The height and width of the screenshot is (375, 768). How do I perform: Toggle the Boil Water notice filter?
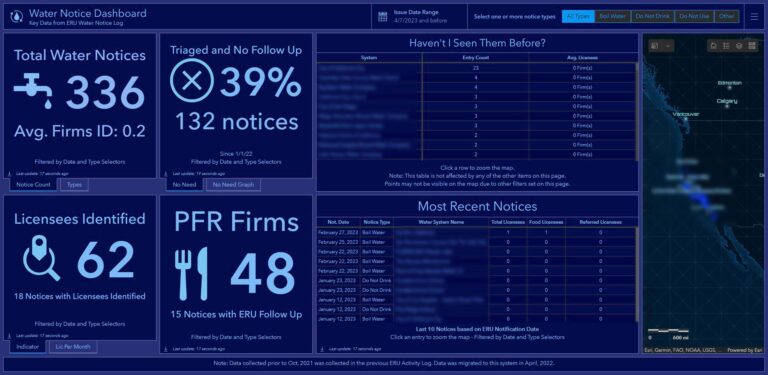tap(612, 17)
